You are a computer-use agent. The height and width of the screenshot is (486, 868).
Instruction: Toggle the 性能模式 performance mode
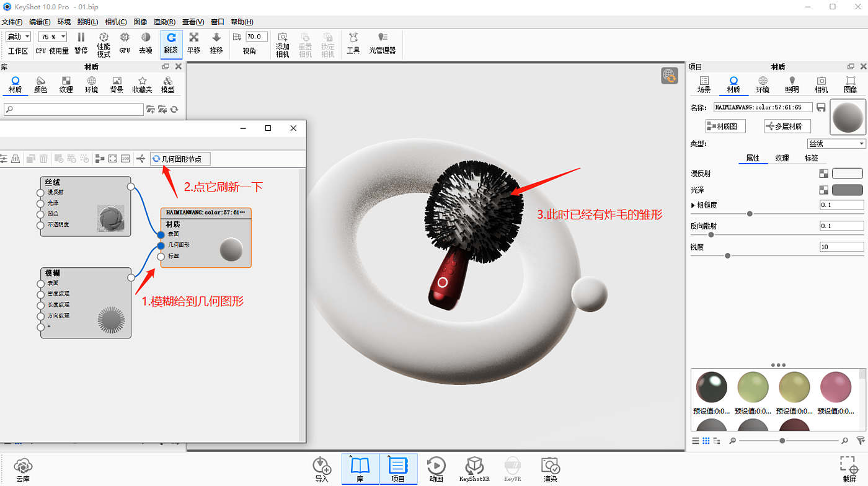point(104,43)
